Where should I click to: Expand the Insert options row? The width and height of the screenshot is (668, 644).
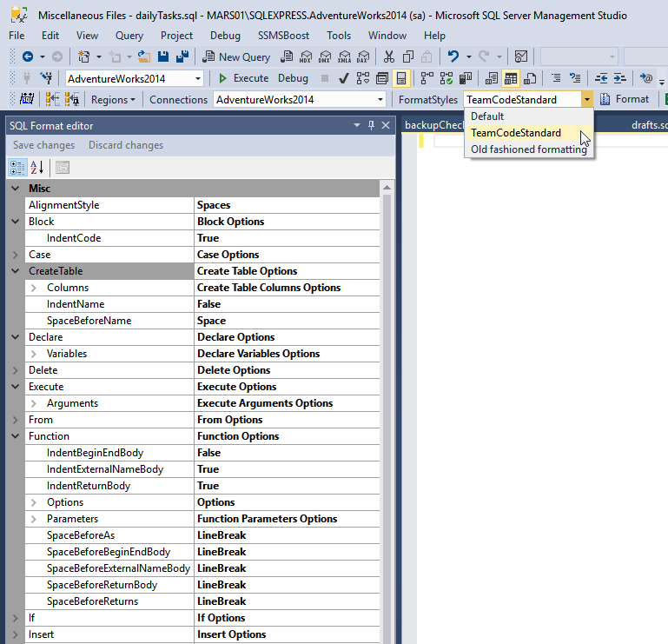16,634
